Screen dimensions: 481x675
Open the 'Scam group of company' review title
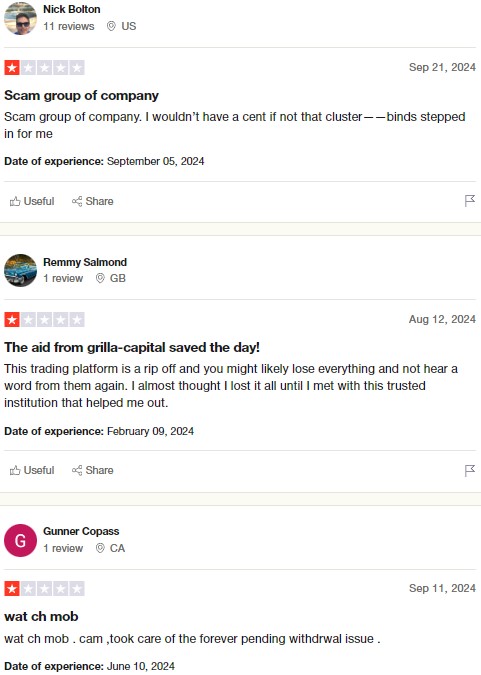pyautogui.click(x=81, y=96)
